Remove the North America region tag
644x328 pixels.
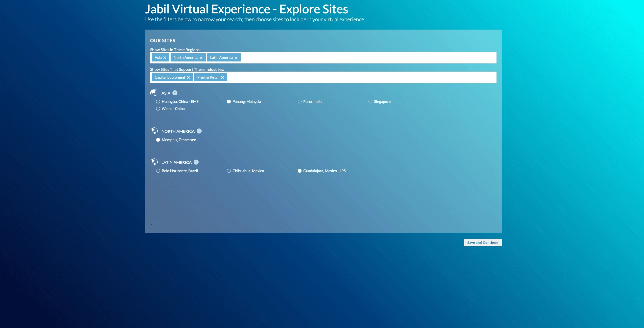[x=201, y=58]
